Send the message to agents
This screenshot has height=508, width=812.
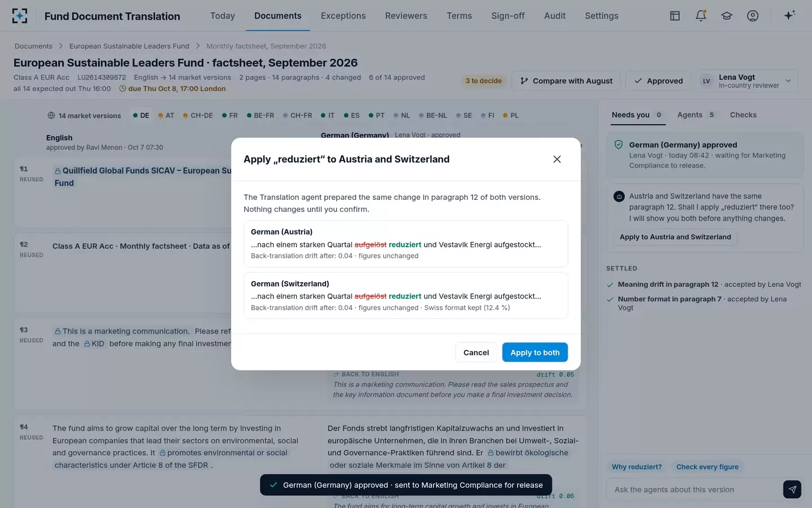792,489
